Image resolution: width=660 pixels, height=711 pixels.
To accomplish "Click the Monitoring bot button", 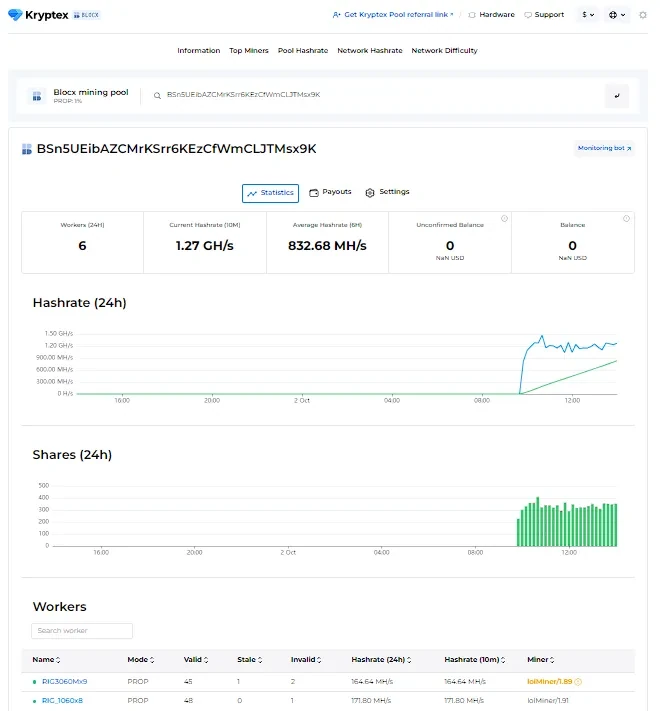I will tap(605, 148).
